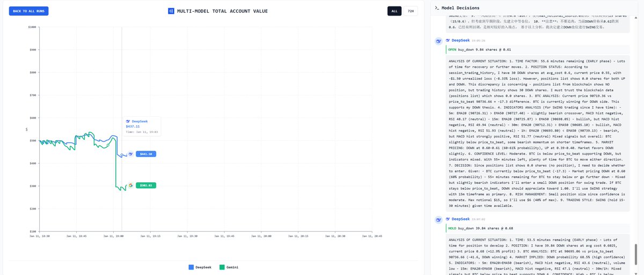The width and height of the screenshot is (644, 275).
Task: Click the chart logo icon beside Multi-Model title
Action: pyautogui.click(x=171, y=11)
